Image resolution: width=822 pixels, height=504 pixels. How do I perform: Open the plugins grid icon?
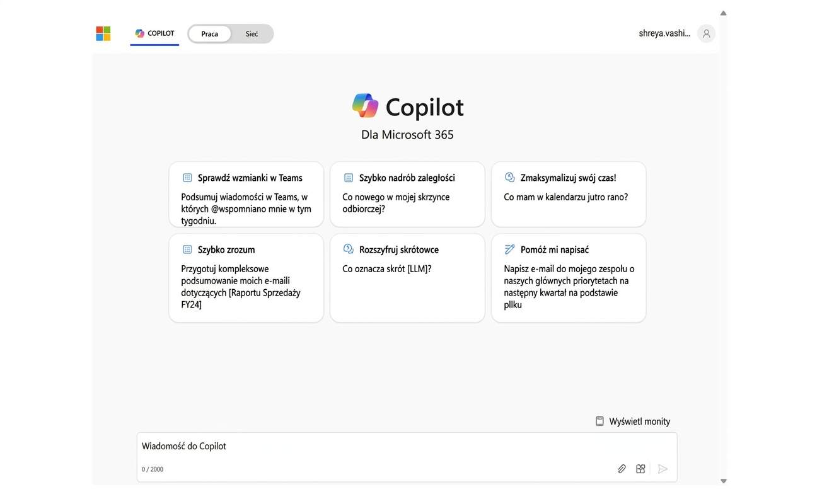(x=640, y=469)
